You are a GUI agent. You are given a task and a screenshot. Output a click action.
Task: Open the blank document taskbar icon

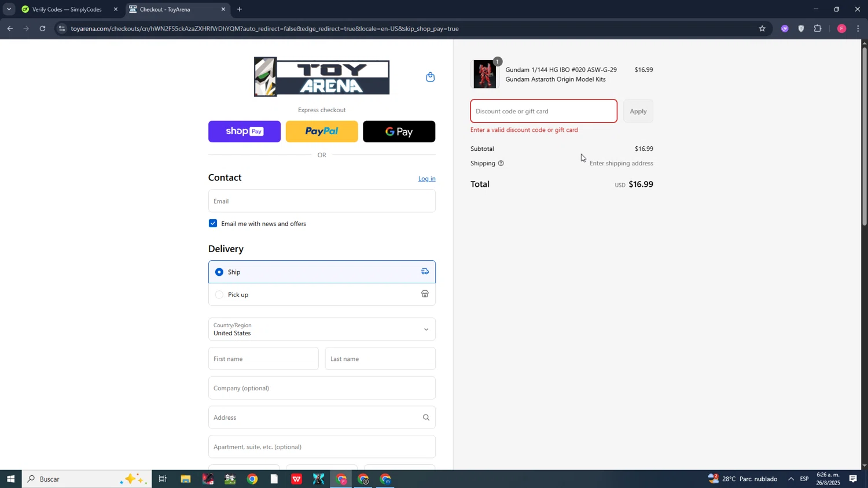[274, 479]
